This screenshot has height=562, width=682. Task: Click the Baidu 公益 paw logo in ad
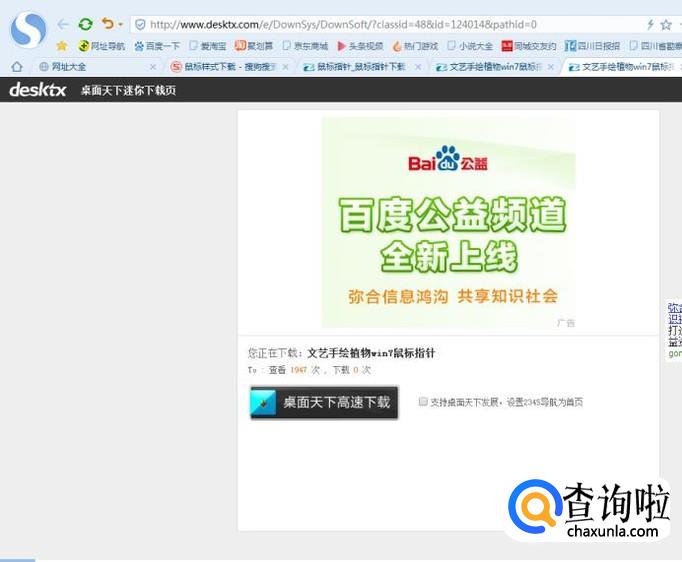(x=448, y=159)
